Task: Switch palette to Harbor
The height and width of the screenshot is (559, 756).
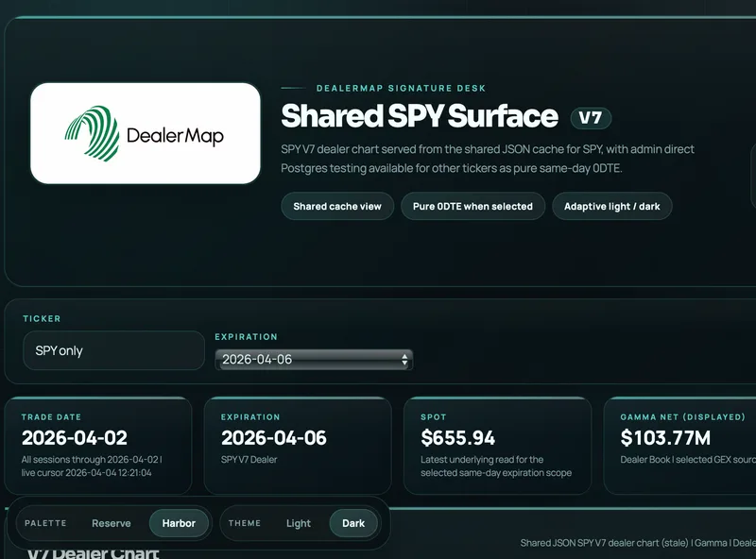Action: pyautogui.click(x=179, y=523)
